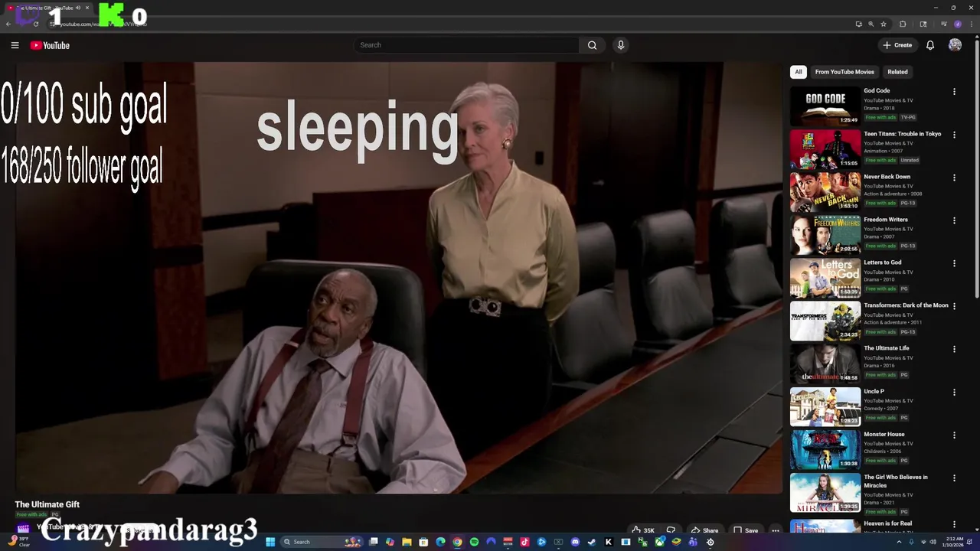Open Spotify from the taskbar
This screenshot has height=551, width=980.
pyautogui.click(x=474, y=542)
